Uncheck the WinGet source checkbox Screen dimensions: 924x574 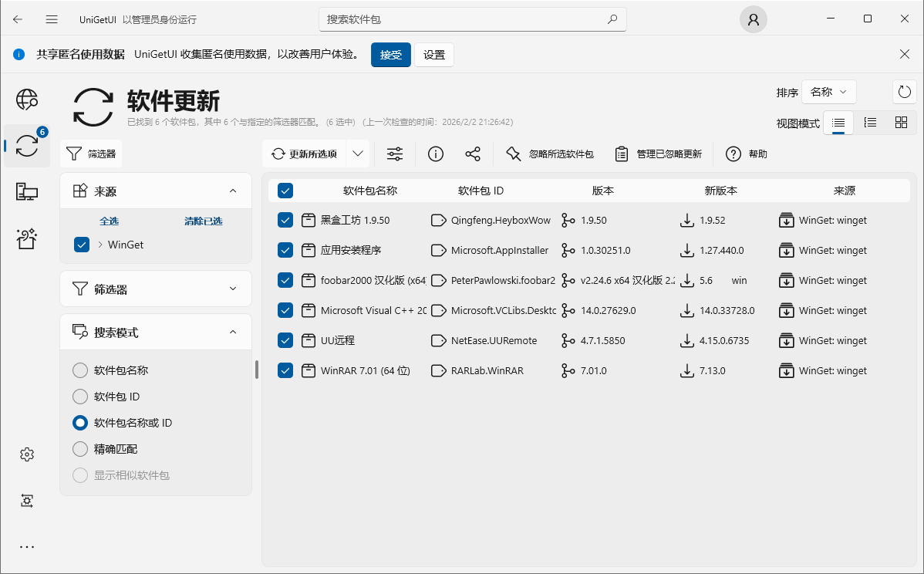click(82, 245)
